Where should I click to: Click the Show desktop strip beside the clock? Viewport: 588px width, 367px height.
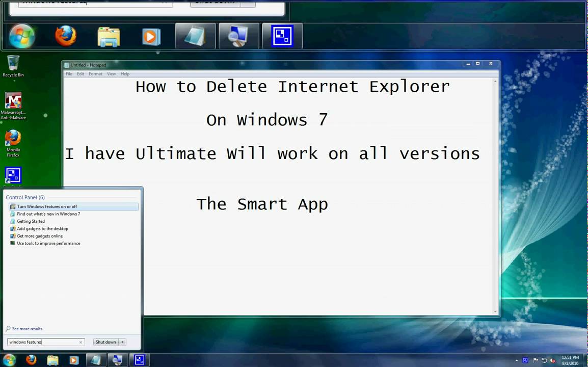pyautogui.click(x=585, y=360)
